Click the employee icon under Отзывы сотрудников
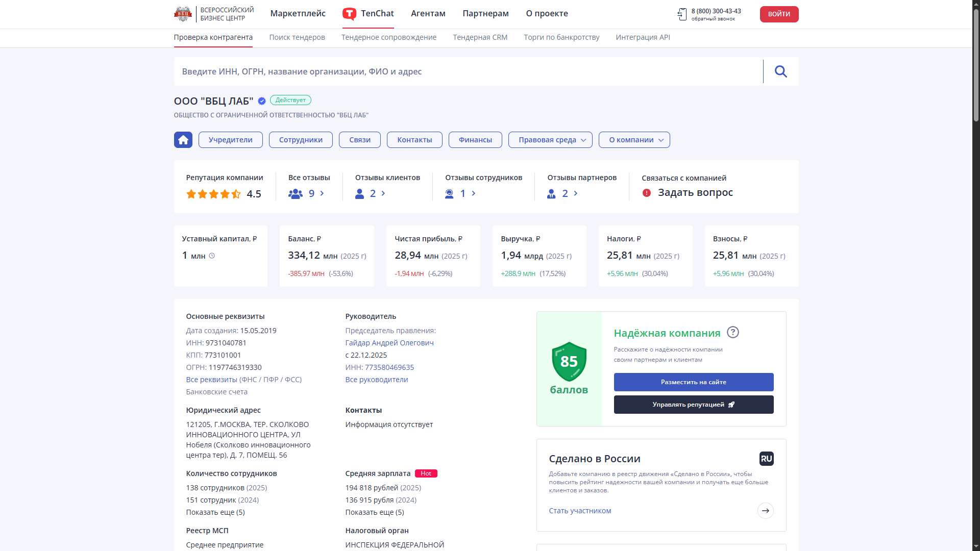Viewport: 980px width, 551px height. point(449,194)
